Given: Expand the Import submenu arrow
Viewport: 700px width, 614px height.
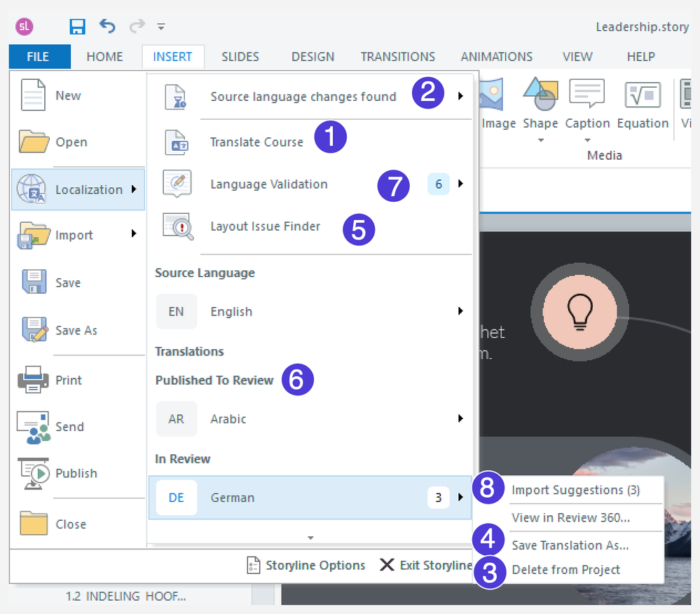Looking at the screenshot, I should pyautogui.click(x=134, y=233).
